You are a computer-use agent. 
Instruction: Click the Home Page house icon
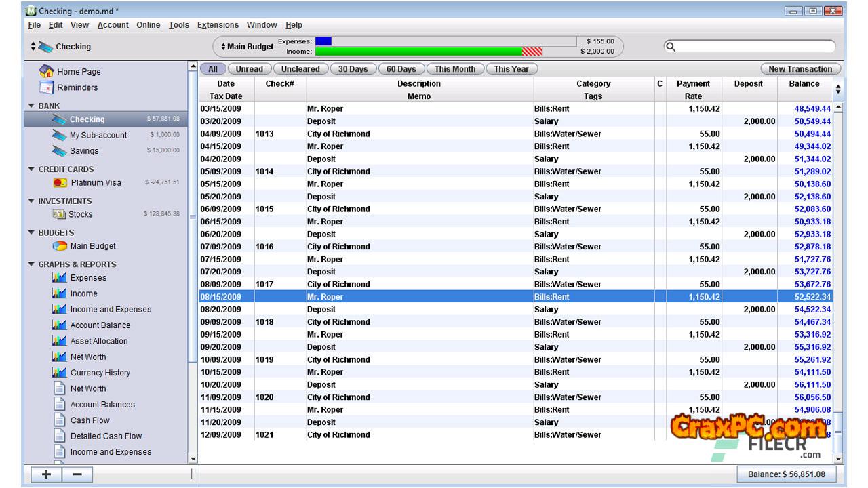tap(46, 71)
